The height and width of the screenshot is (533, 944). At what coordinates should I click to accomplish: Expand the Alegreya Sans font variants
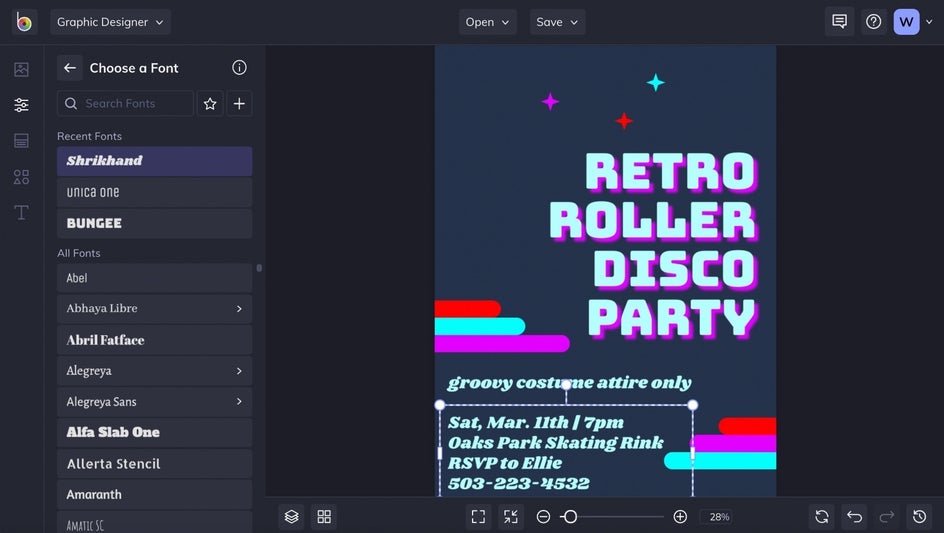tap(239, 402)
